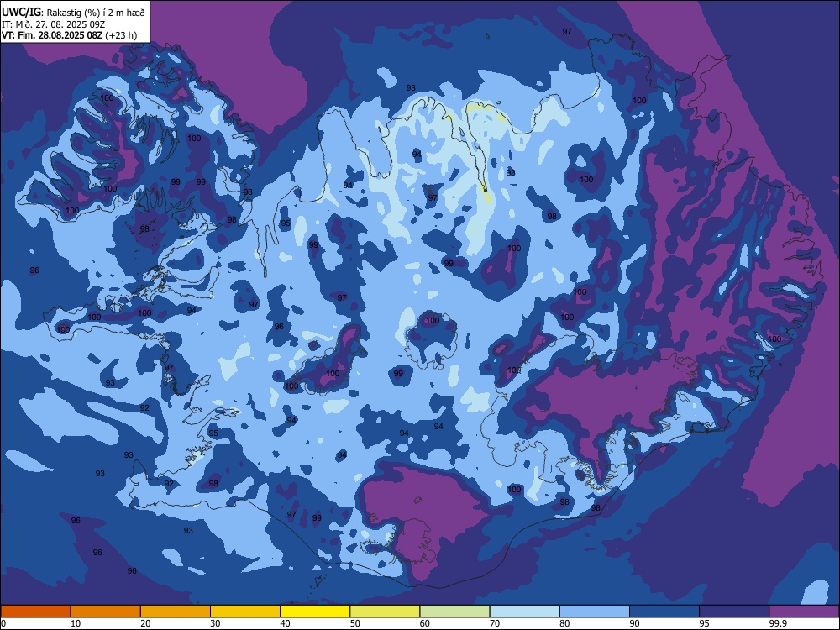Click the '95' label on the legend scale
Screen dimensions: 840x630
tap(705, 623)
